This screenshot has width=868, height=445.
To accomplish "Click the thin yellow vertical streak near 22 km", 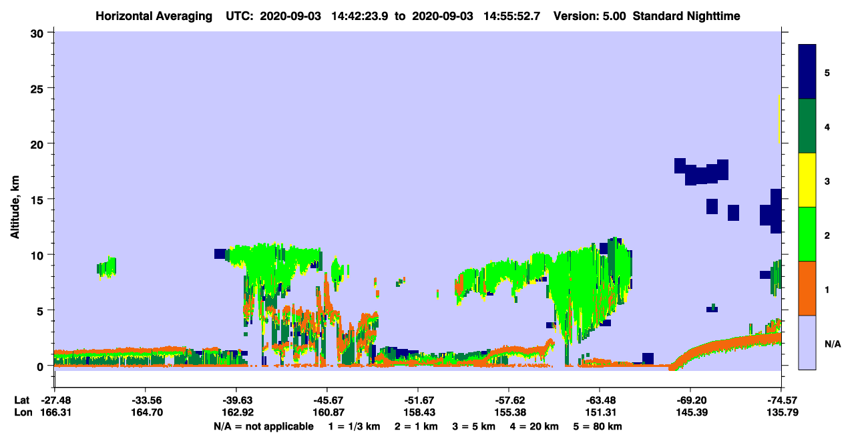I will coord(779,119).
